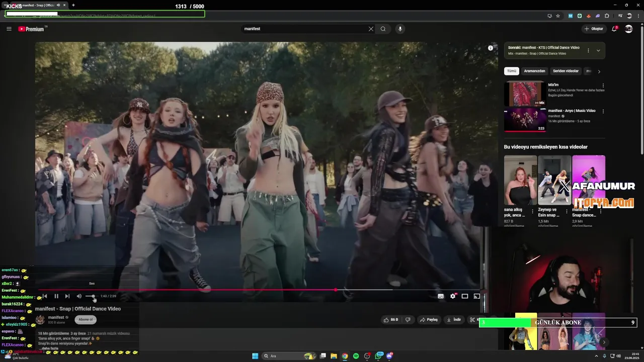
Task: Skip to the next video
Action: point(67,296)
